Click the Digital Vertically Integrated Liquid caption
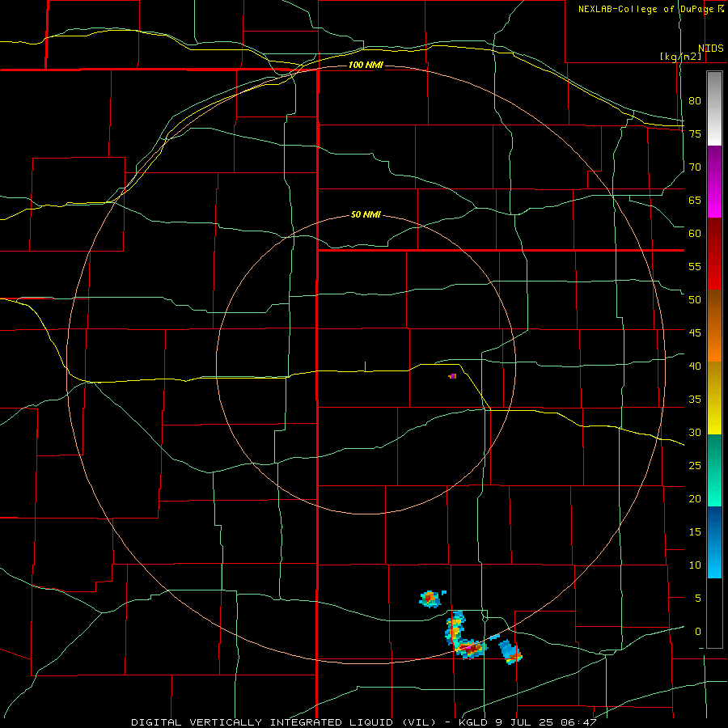Image resolution: width=728 pixels, height=728 pixels. (x=363, y=722)
